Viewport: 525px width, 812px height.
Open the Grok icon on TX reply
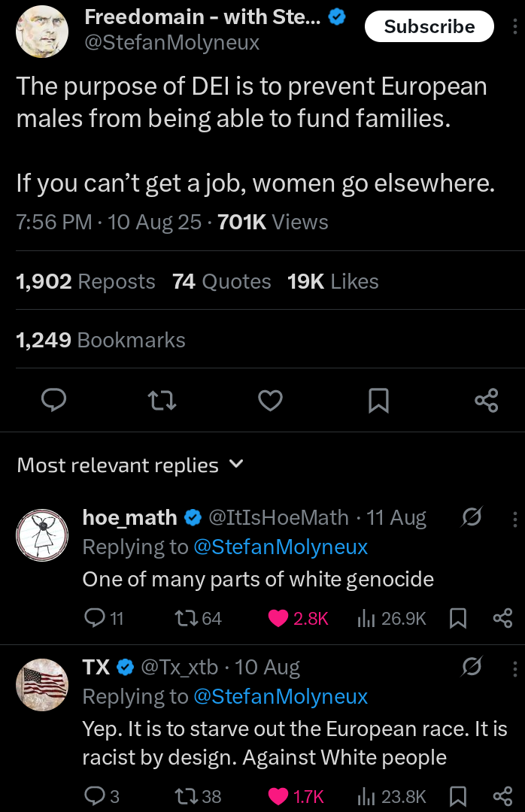click(472, 666)
